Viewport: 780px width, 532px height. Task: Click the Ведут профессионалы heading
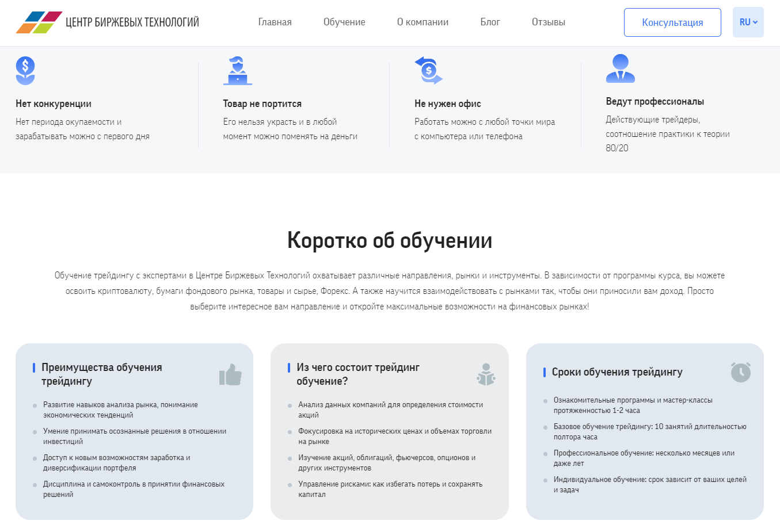click(x=655, y=102)
